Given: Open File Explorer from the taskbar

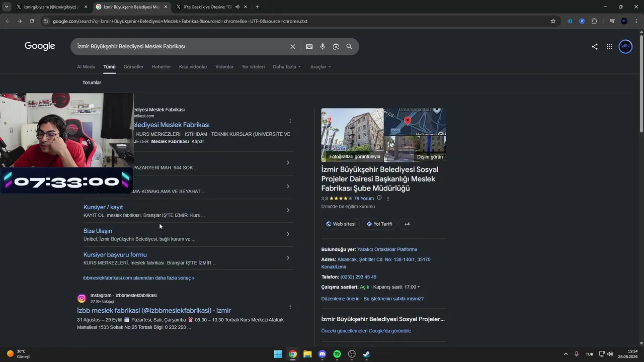Looking at the screenshot, I should tap(307, 354).
